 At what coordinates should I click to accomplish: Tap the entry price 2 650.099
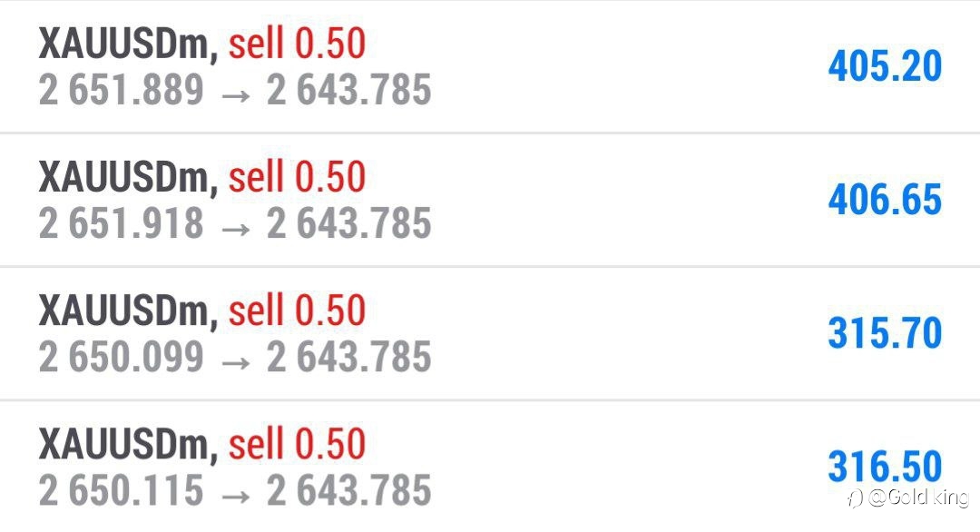pos(122,357)
